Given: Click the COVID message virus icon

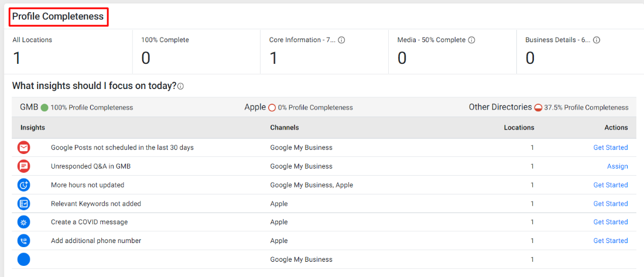Looking at the screenshot, I should tap(24, 222).
